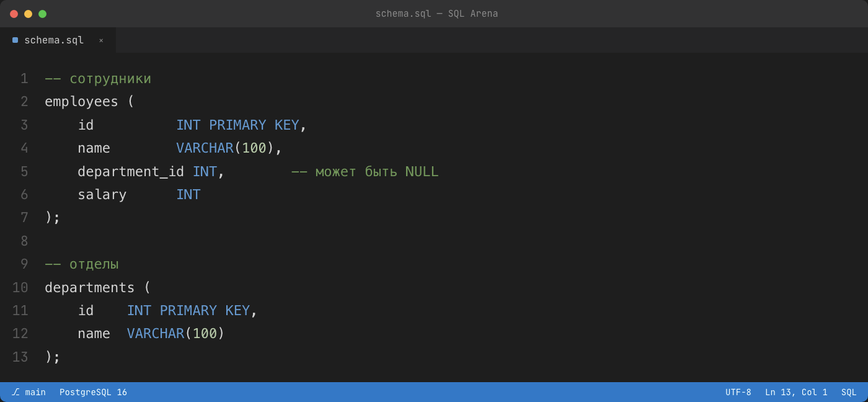This screenshot has height=402, width=868.
Task: Click the blue file icon on schema.sql tab
Action: click(x=15, y=40)
